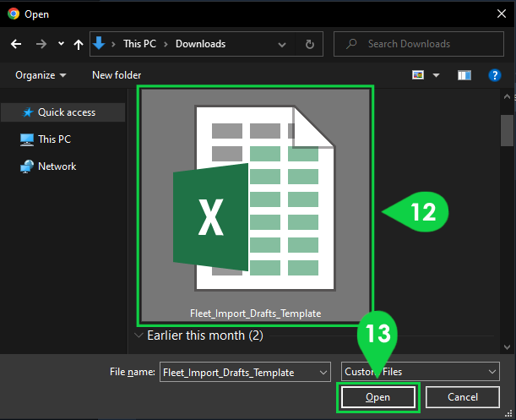This screenshot has width=516, height=420.
Task: Click scroll up arrow of file list
Action: point(507,97)
